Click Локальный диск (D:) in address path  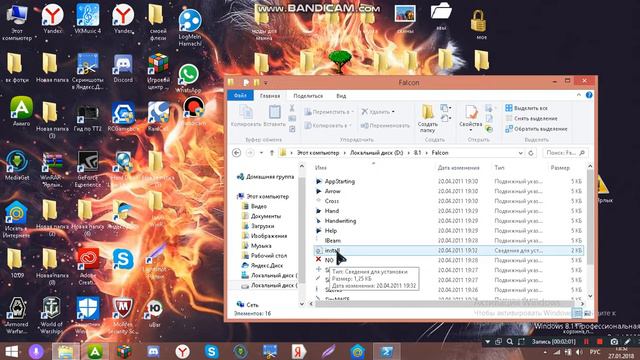pyautogui.click(x=376, y=153)
